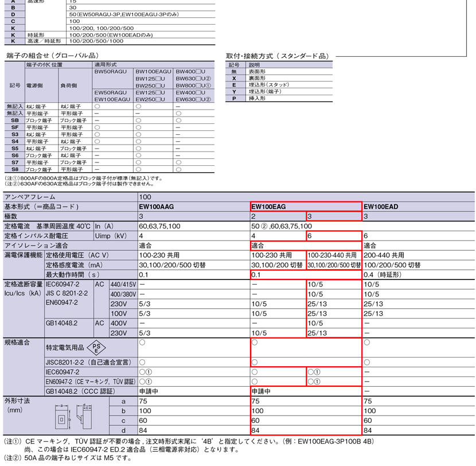Click the 400/380V voltage row label
Screen dimensions: 476x466
coord(123,294)
